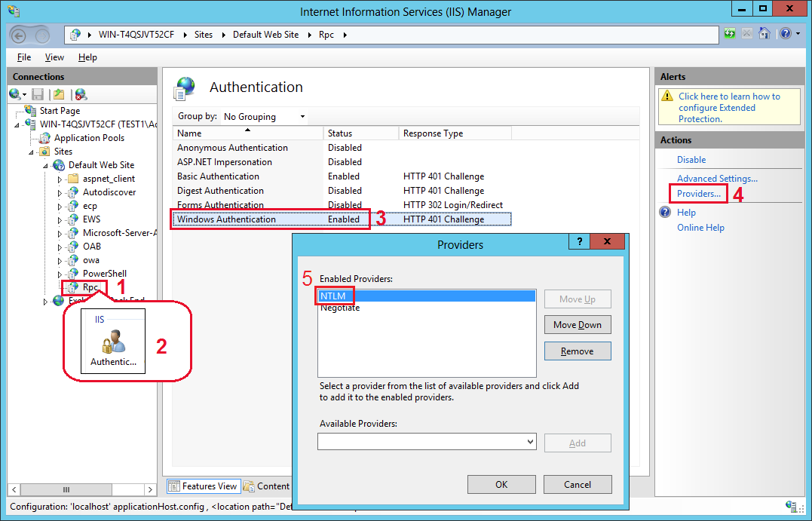The image size is (812, 521).
Task: Click the Save icon in Connections toolbar
Action: point(38,94)
